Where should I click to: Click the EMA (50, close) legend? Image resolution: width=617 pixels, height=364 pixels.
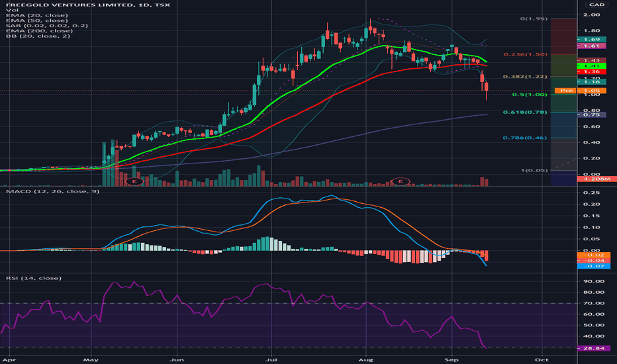pos(36,21)
